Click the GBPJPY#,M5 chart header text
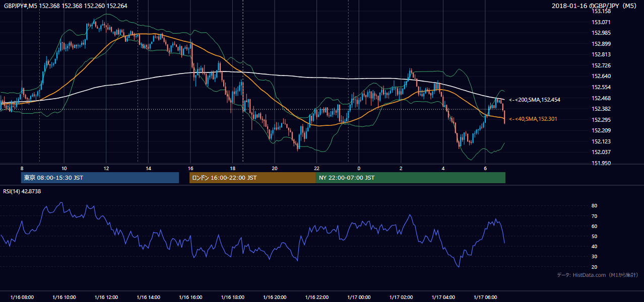This screenshot has height=302, width=644. [66, 5]
